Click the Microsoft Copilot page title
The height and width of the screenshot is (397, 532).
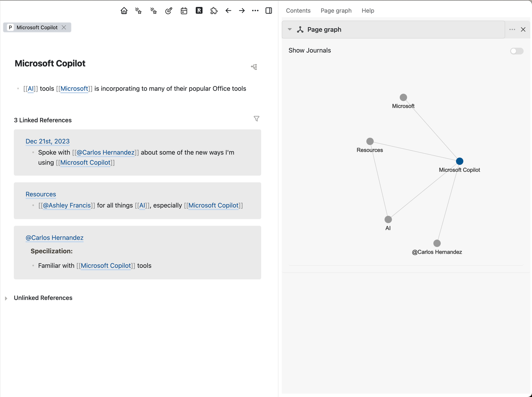[50, 63]
